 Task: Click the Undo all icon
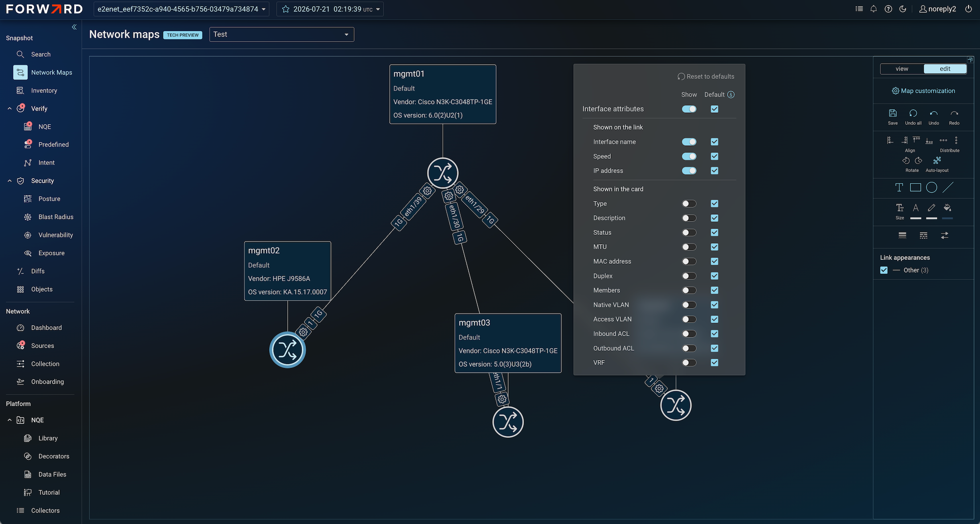(913, 114)
